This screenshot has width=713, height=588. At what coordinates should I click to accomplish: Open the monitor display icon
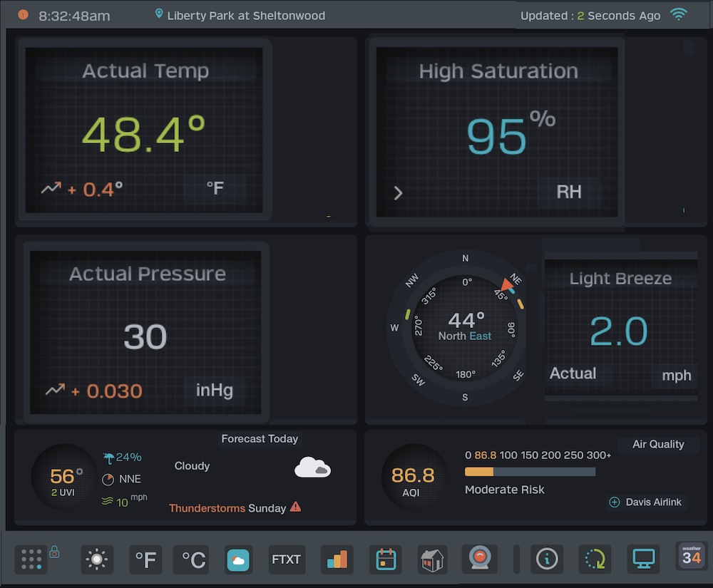click(644, 559)
